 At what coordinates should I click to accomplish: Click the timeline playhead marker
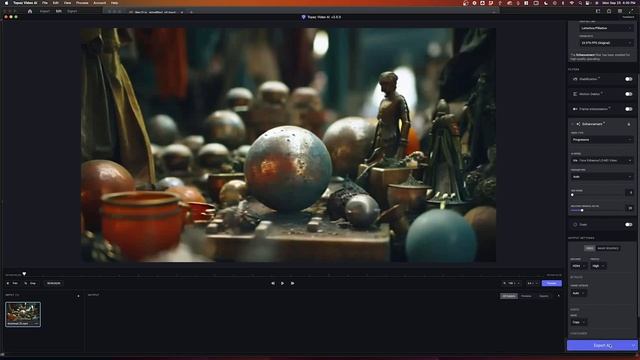24,274
